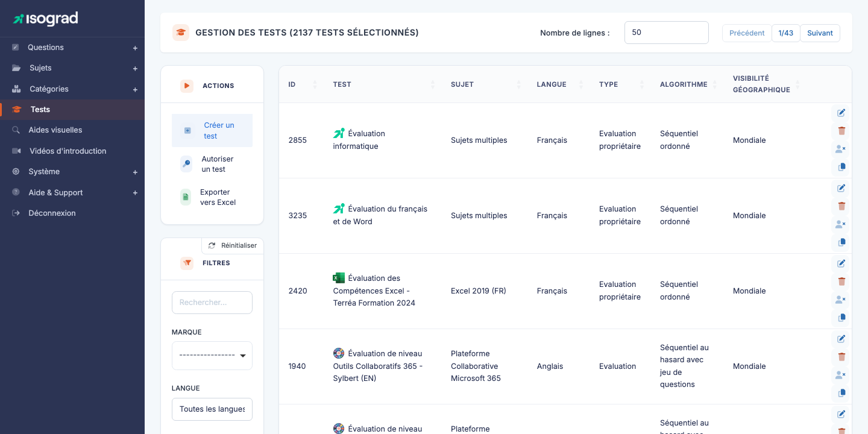The image size is (868, 434).
Task: Sort by the TEST column arrows
Action: pyautogui.click(x=432, y=84)
